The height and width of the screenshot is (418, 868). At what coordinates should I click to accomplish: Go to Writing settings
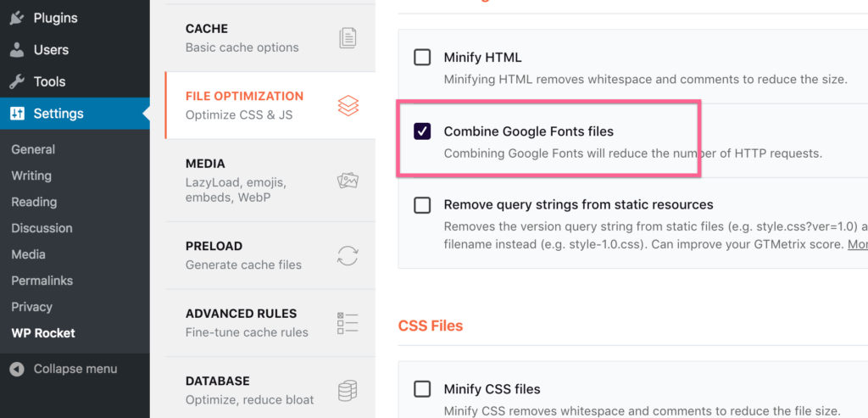[31, 176]
